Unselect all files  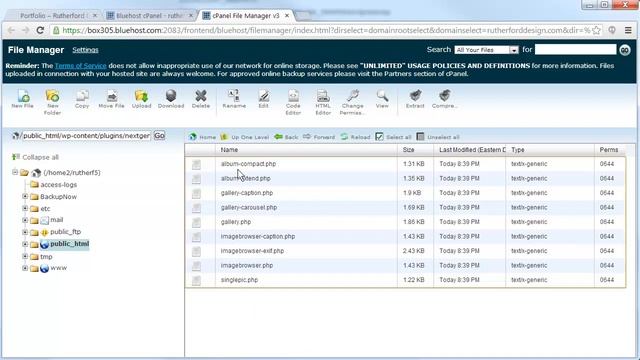coord(438,137)
